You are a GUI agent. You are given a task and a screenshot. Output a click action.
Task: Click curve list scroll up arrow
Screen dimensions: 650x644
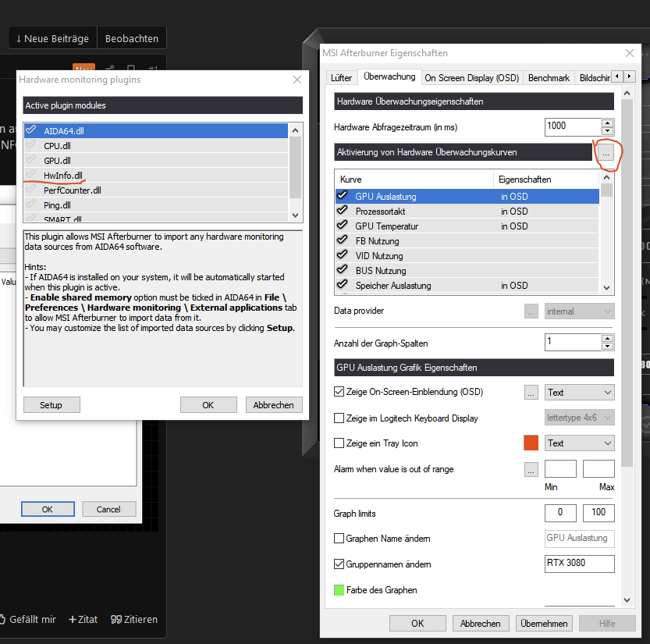coord(606,177)
